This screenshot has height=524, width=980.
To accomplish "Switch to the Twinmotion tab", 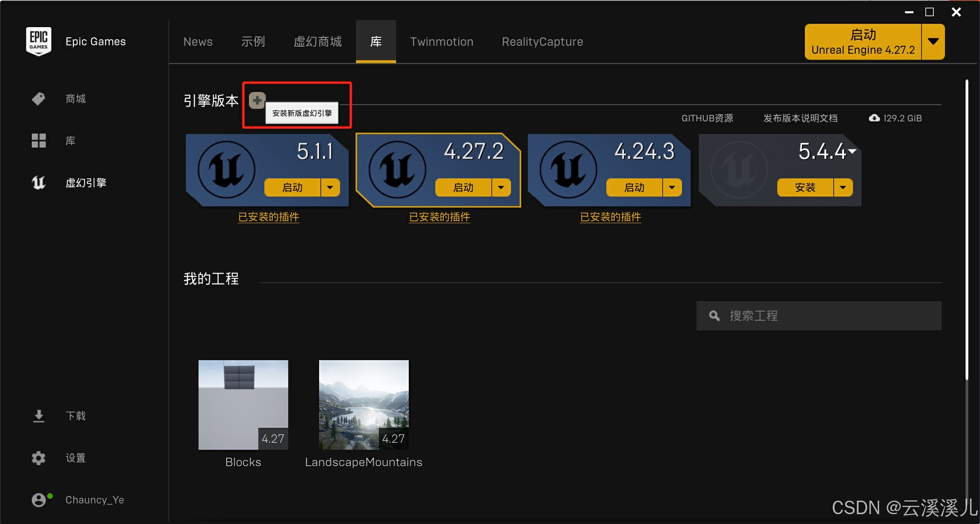I will point(441,42).
